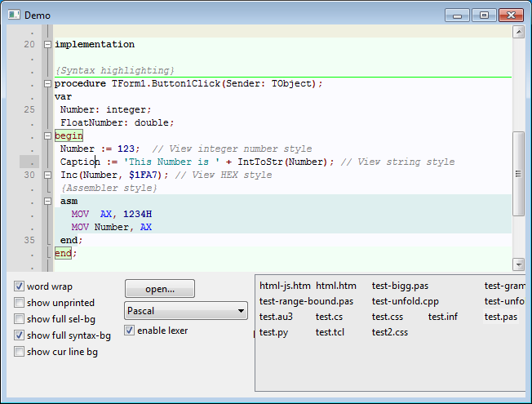Collapse the fold marker beside Inc(Number, $1FA7)
Image resolution: width=532 pixels, height=404 pixels.
click(47, 175)
